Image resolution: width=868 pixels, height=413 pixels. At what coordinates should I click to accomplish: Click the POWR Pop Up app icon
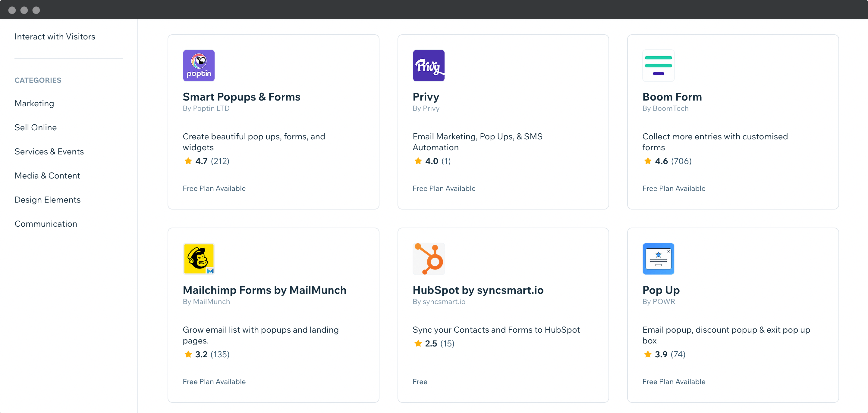pos(659,259)
